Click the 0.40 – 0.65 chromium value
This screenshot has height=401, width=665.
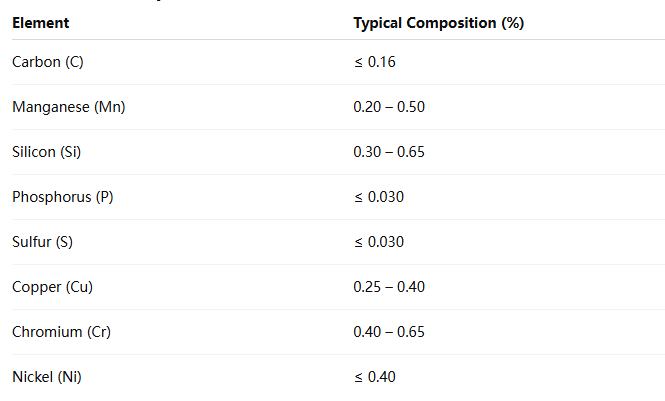click(x=389, y=332)
